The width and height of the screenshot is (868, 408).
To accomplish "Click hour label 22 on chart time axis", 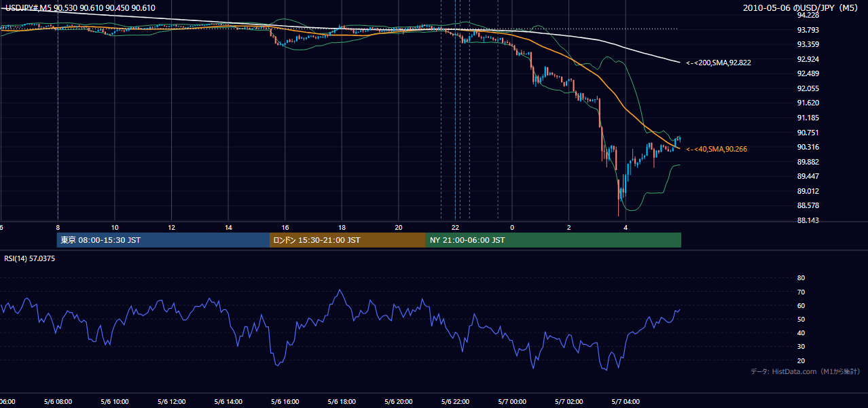I will (x=456, y=228).
